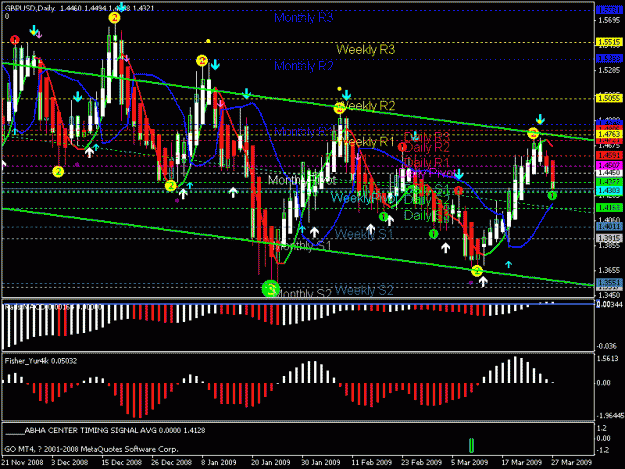The image size is (625, 469).
Task: Click the Monthly R3 pivot label
Action: pyautogui.click(x=304, y=18)
